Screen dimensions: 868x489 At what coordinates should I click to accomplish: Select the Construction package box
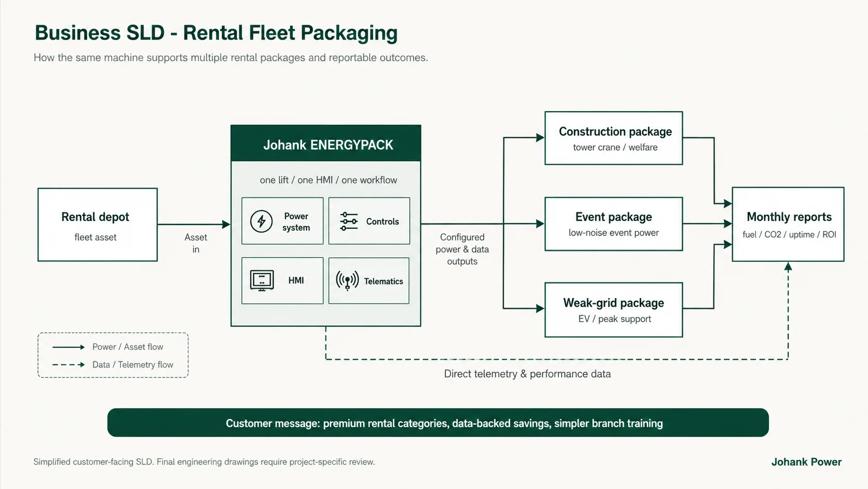coord(614,138)
